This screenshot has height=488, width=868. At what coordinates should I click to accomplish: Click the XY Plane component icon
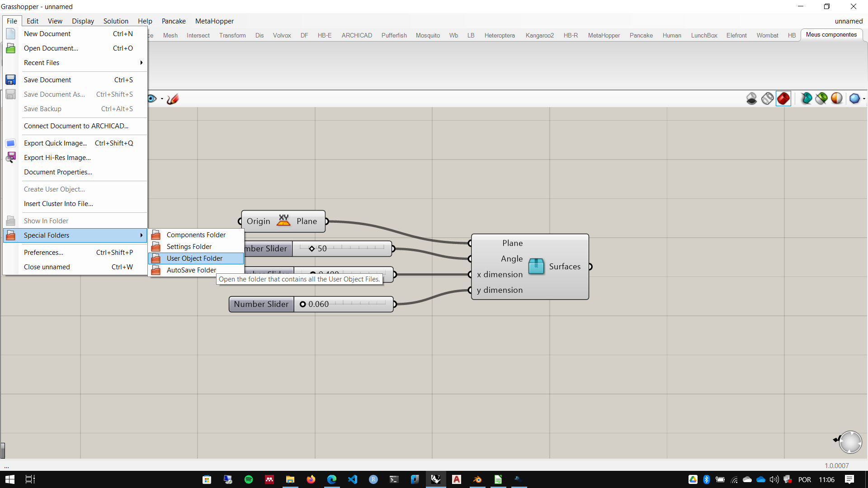(283, 221)
